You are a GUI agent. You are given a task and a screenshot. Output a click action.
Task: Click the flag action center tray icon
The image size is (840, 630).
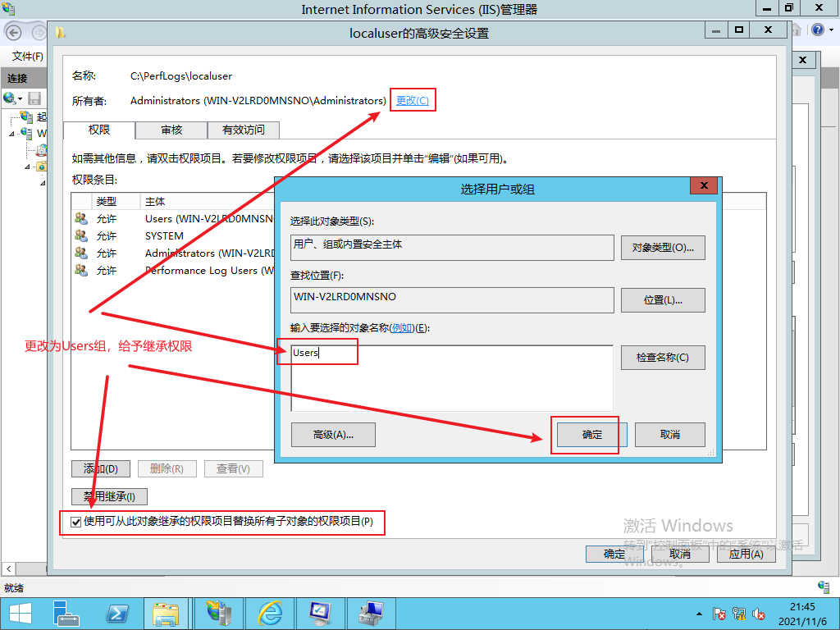(x=719, y=614)
